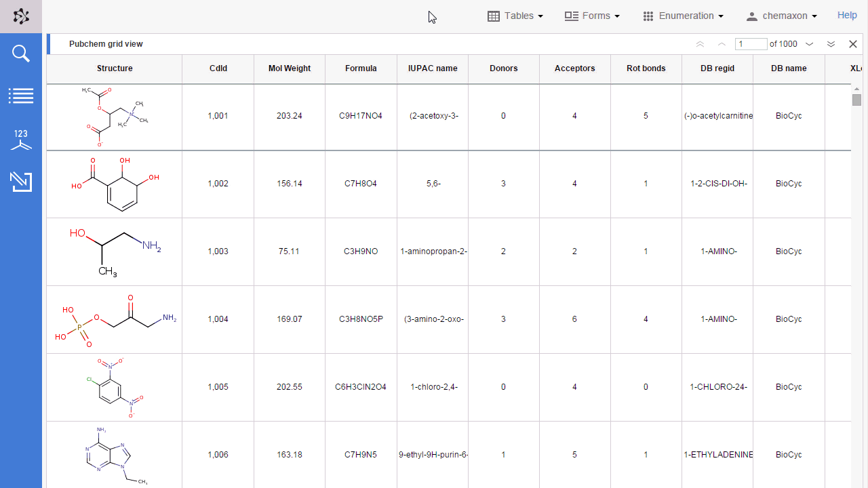Open the chemaxon user account dropdown
The image size is (868, 488).
(781, 16)
